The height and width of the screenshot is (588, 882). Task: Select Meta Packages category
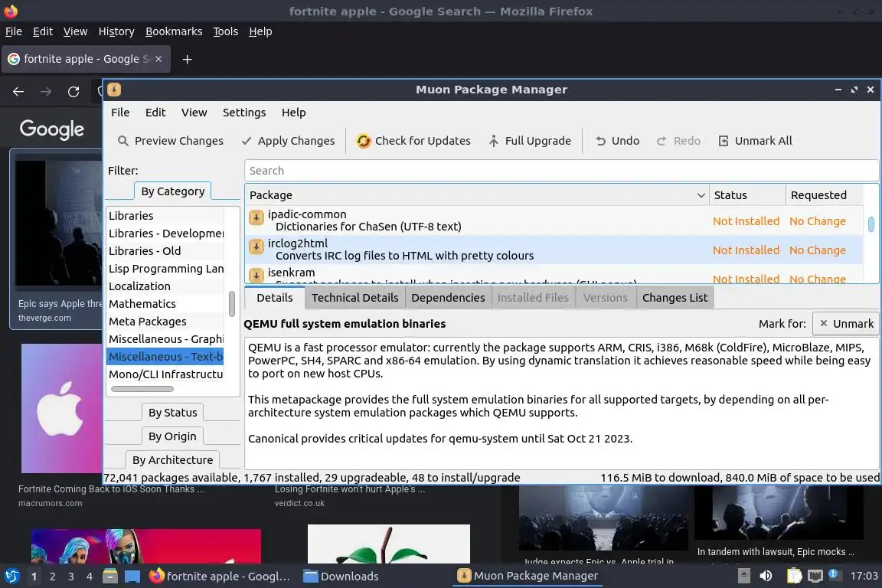pos(165,322)
